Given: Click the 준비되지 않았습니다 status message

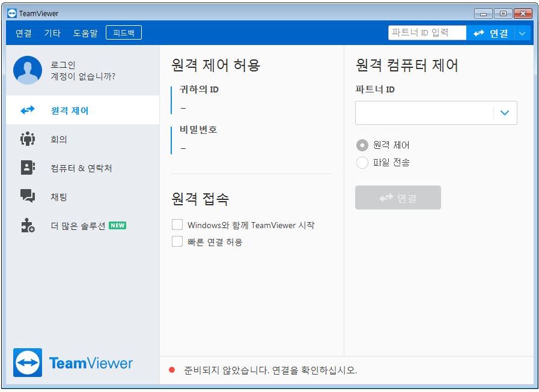Looking at the screenshot, I should coord(270,370).
